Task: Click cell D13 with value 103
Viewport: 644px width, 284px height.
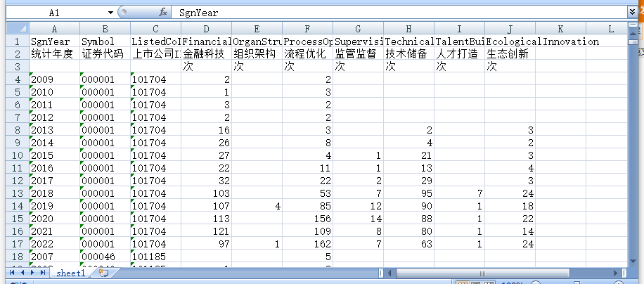Action: coord(206,193)
